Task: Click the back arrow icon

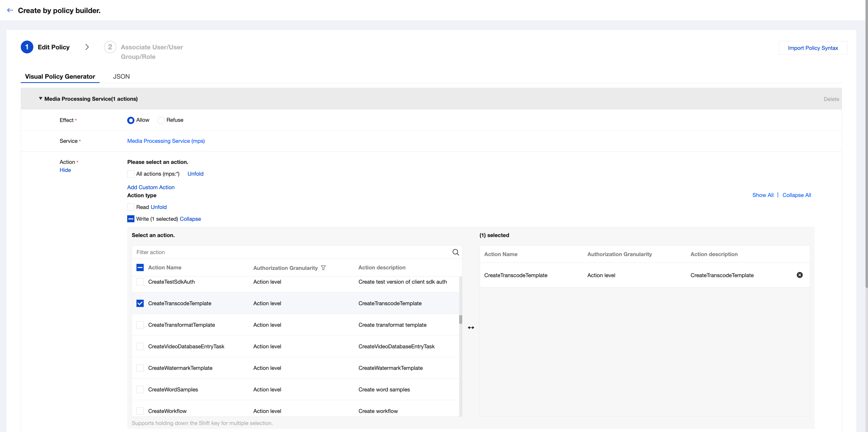Action: point(10,10)
